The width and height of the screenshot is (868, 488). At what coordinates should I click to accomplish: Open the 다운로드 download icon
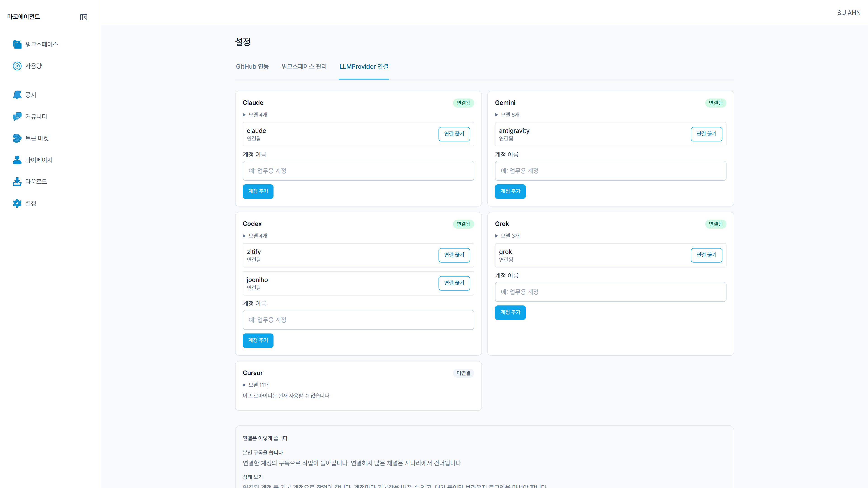17,181
